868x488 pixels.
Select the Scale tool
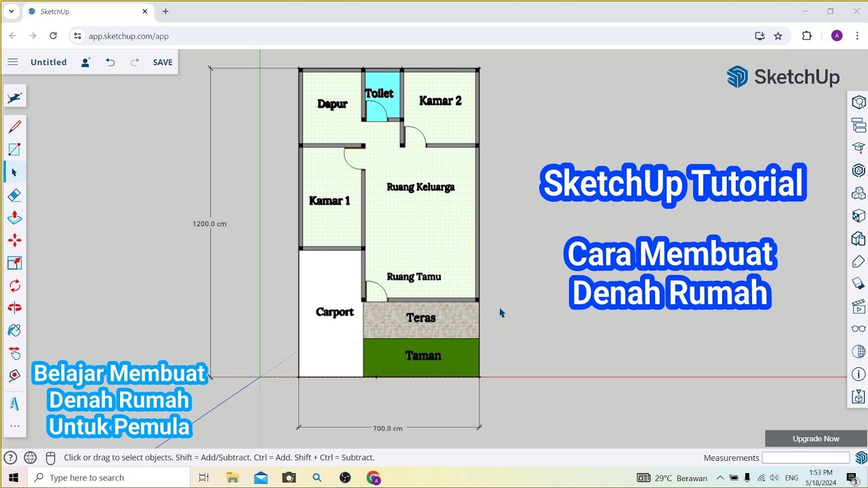click(14, 263)
